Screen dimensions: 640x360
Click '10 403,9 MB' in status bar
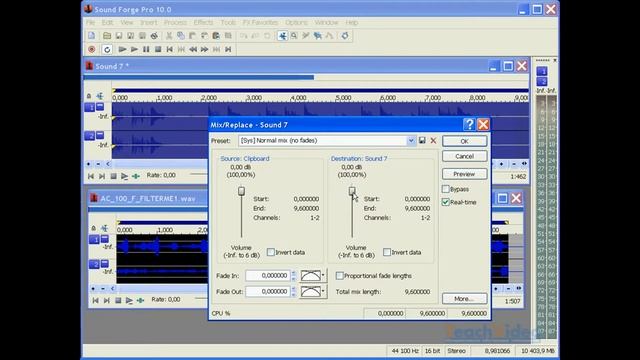point(538,351)
